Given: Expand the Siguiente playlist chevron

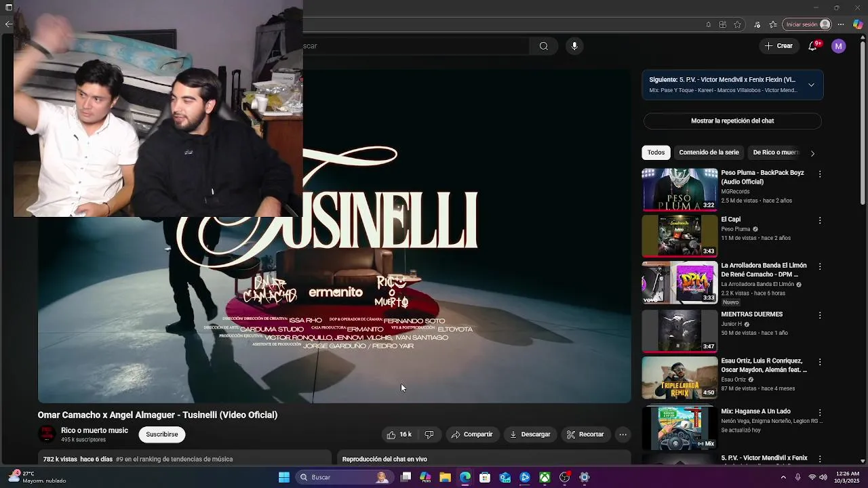Looking at the screenshot, I should [x=811, y=85].
